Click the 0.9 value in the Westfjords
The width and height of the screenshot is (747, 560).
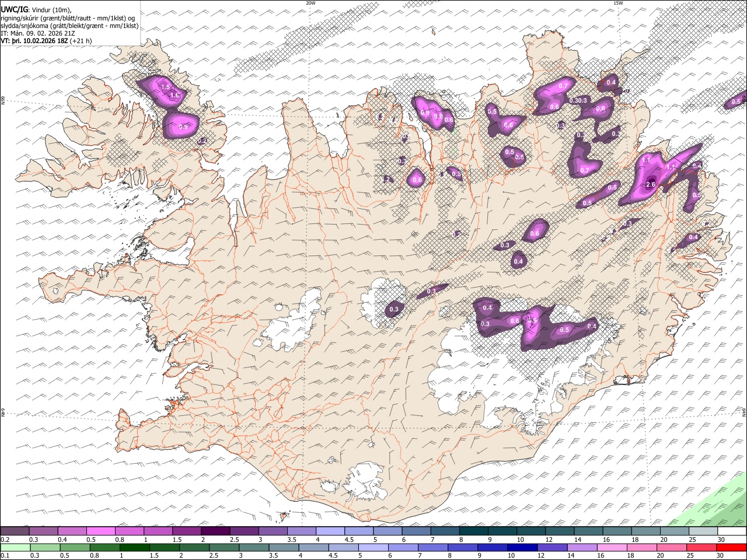183,127
